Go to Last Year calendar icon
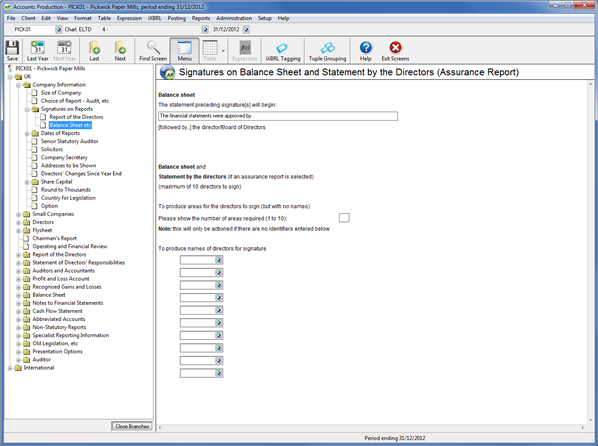The height and width of the screenshot is (446, 598). click(37, 50)
